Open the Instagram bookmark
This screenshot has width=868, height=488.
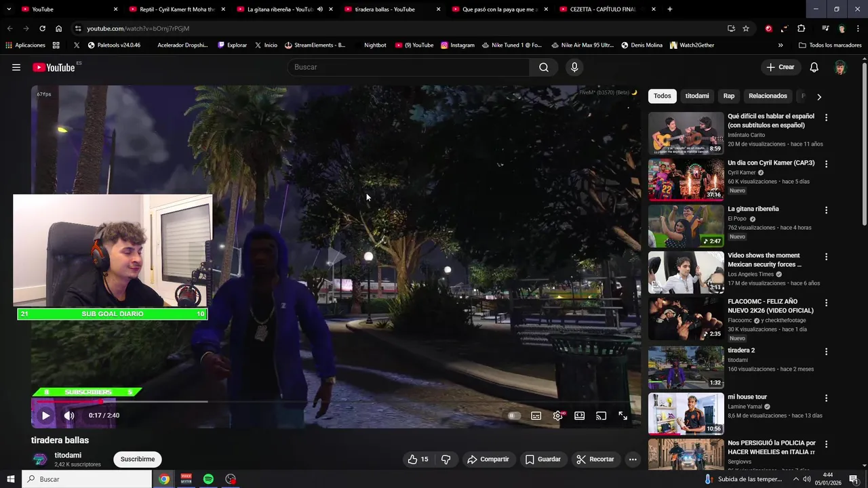pyautogui.click(x=458, y=45)
